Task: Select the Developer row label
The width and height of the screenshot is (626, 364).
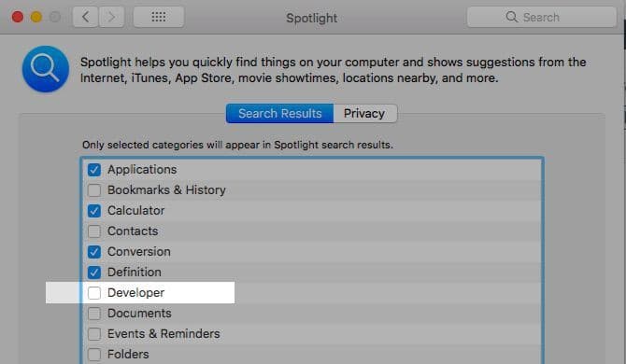Action: point(135,293)
